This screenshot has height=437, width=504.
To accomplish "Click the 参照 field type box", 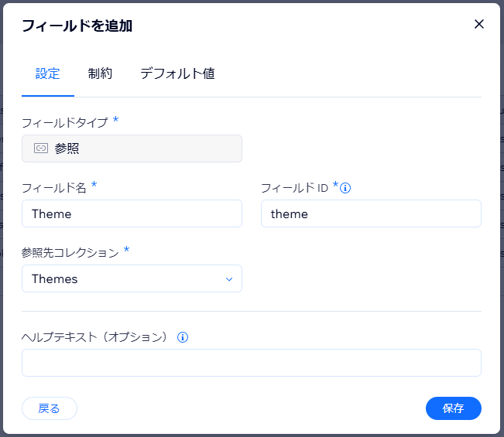I will [132, 149].
